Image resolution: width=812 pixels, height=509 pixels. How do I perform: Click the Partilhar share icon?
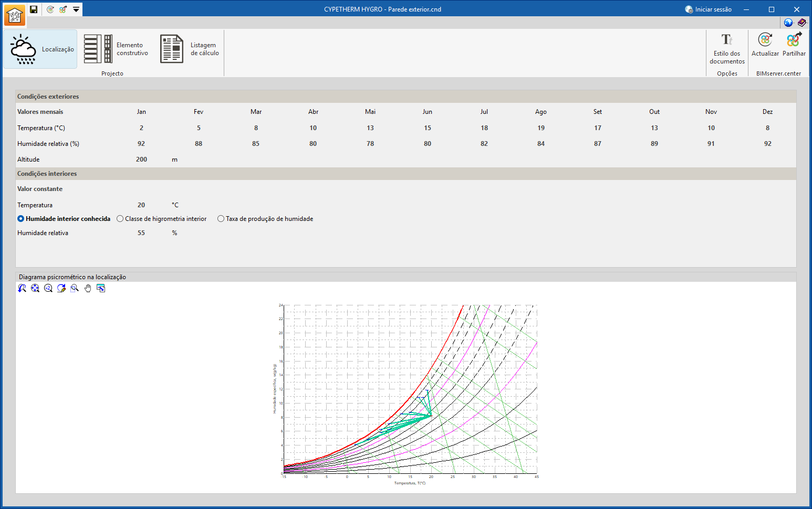(x=794, y=45)
